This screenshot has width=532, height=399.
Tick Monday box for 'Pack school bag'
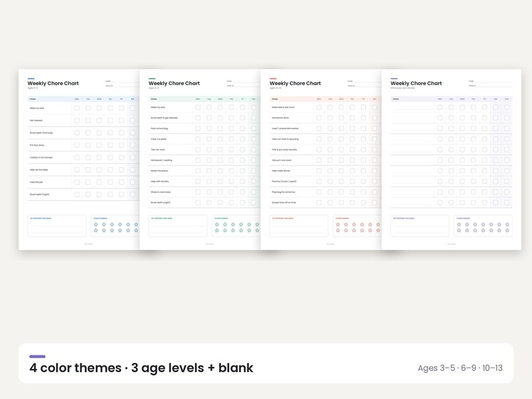(198, 129)
